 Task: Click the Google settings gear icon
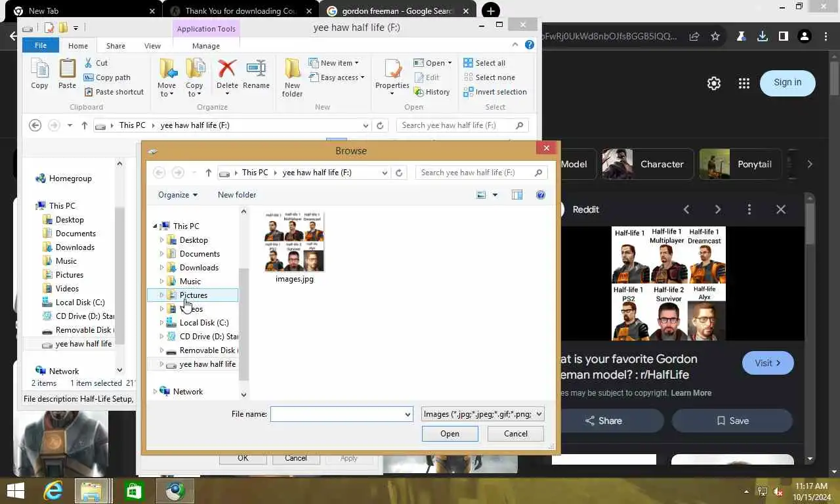[x=714, y=83]
